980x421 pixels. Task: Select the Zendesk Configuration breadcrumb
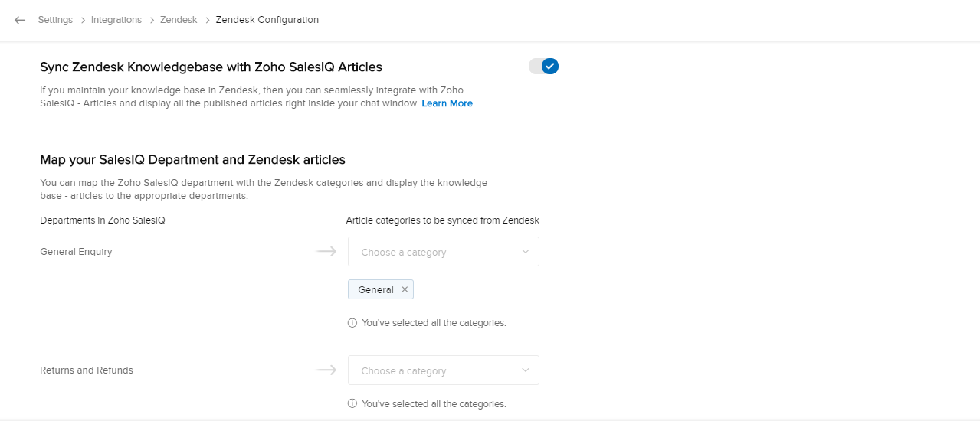[267, 20]
